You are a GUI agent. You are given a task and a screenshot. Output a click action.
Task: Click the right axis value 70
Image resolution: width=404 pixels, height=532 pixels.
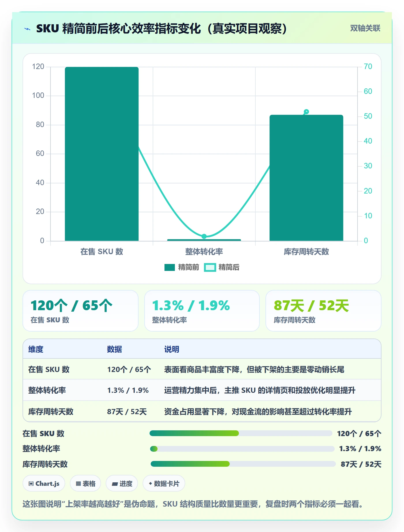368,67
